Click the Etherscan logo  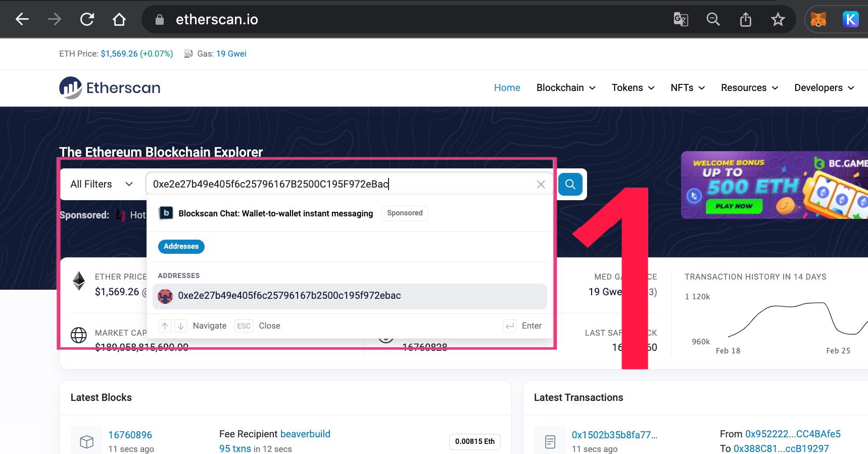click(x=110, y=88)
